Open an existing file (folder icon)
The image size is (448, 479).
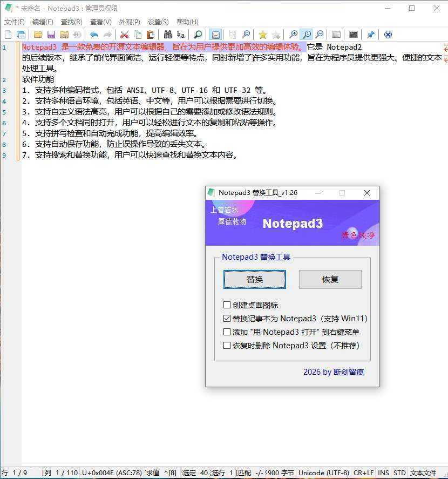pyautogui.click(x=38, y=35)
